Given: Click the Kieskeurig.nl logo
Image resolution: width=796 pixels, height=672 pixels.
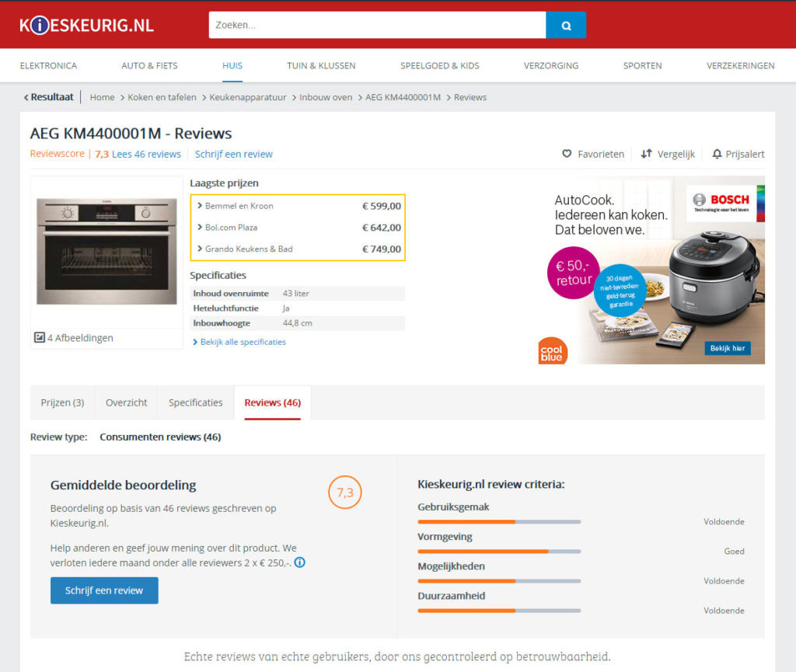Looking at the screenshot, I should 86,25.
